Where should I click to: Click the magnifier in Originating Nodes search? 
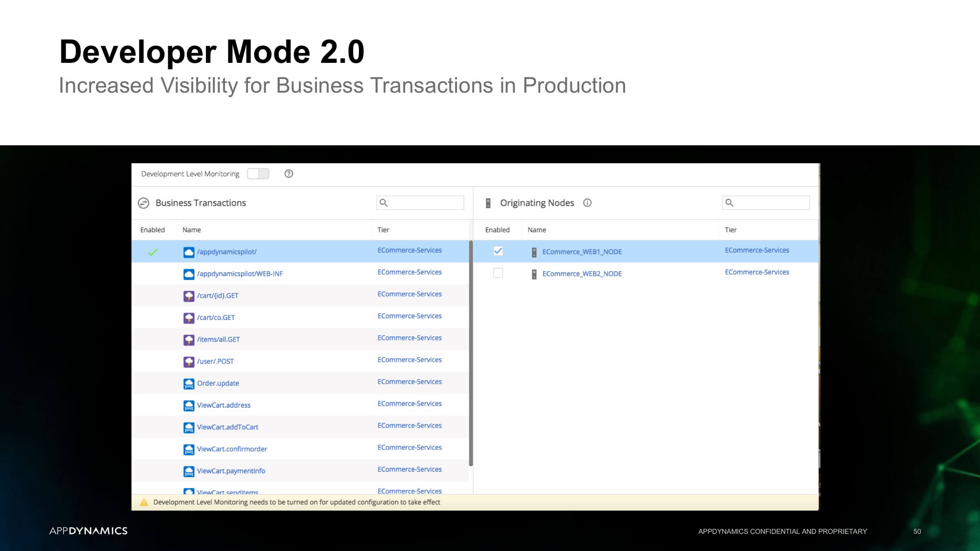(x=729, y=203)
